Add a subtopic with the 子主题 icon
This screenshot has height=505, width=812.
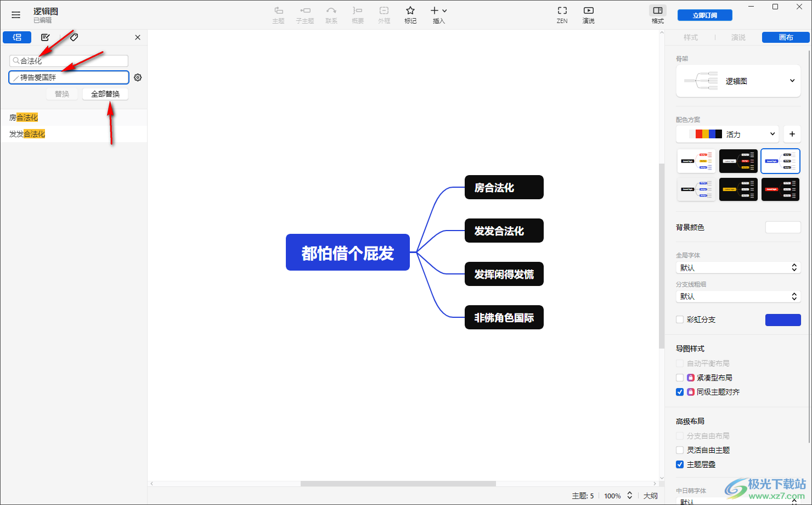305,15
